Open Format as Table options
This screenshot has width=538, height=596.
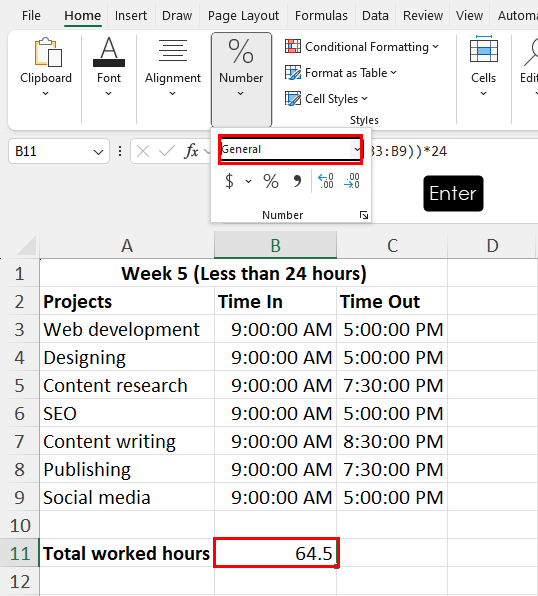341,73
